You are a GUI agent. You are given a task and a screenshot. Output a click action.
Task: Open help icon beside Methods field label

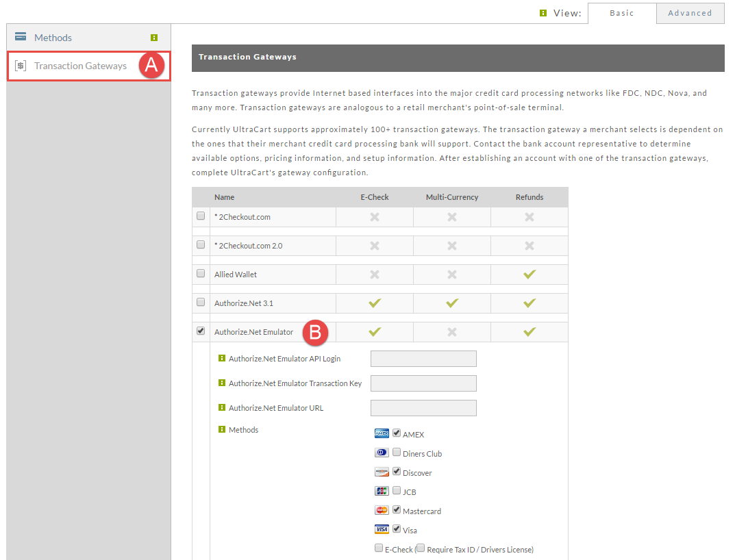[222, 429]
